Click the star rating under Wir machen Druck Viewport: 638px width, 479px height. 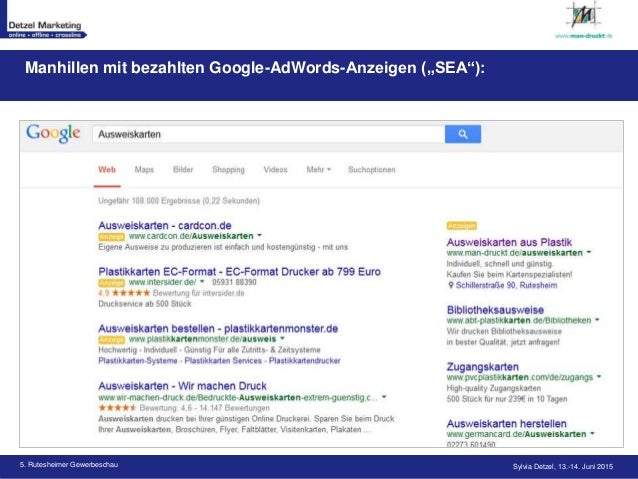[x=117, y=408]
